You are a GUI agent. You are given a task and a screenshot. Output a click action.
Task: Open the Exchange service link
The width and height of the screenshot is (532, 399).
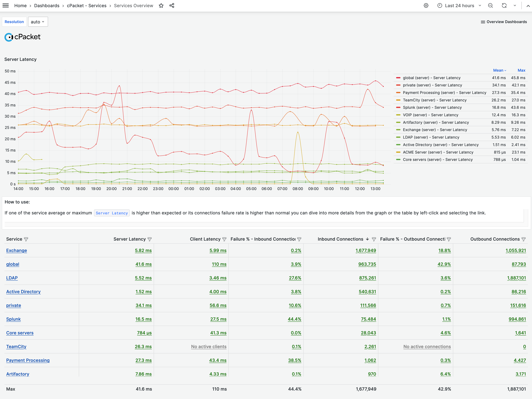pyautogui.click(x=17, y=250)
